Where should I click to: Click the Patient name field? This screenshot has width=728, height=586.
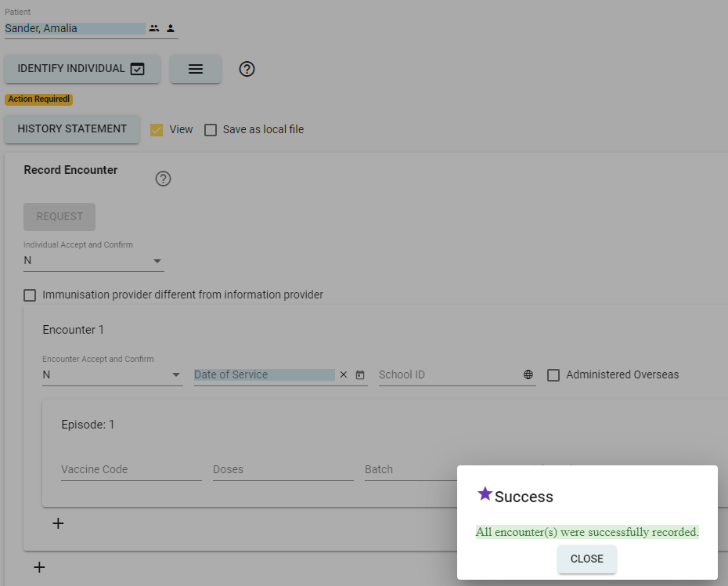point(74,28)
